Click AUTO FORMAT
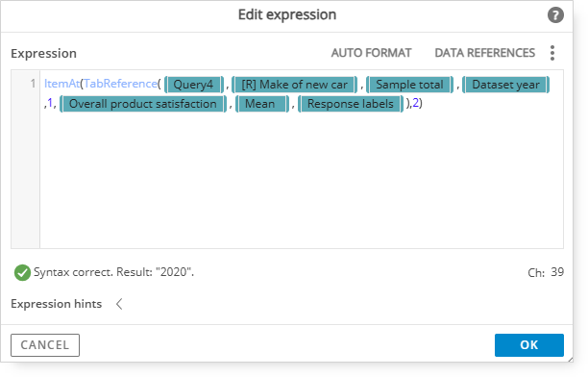Viewport: 588px width, 377px height. click(x=371, y=53)
